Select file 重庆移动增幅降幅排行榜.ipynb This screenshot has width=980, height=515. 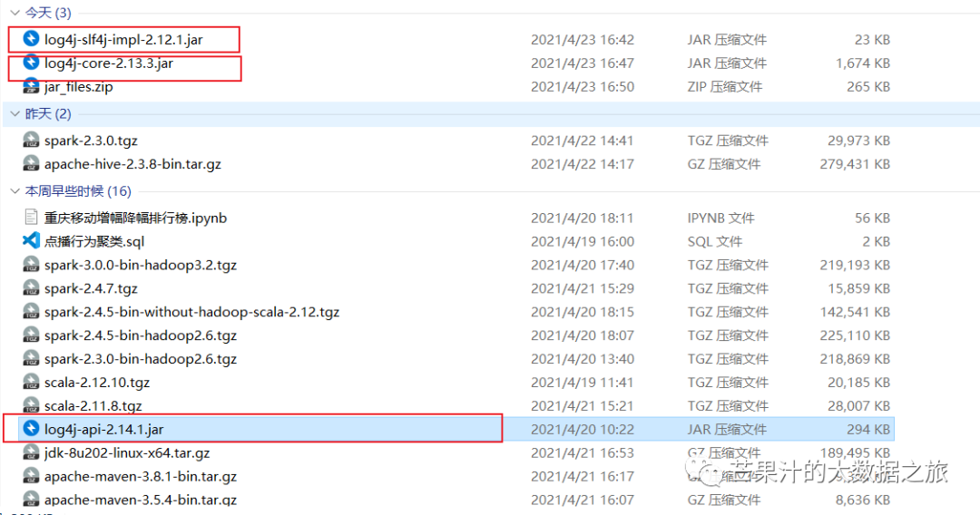[135, 218]
